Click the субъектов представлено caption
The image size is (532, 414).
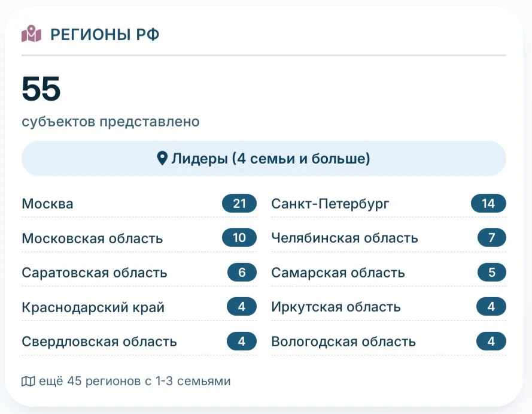click(x=111, y=122)
